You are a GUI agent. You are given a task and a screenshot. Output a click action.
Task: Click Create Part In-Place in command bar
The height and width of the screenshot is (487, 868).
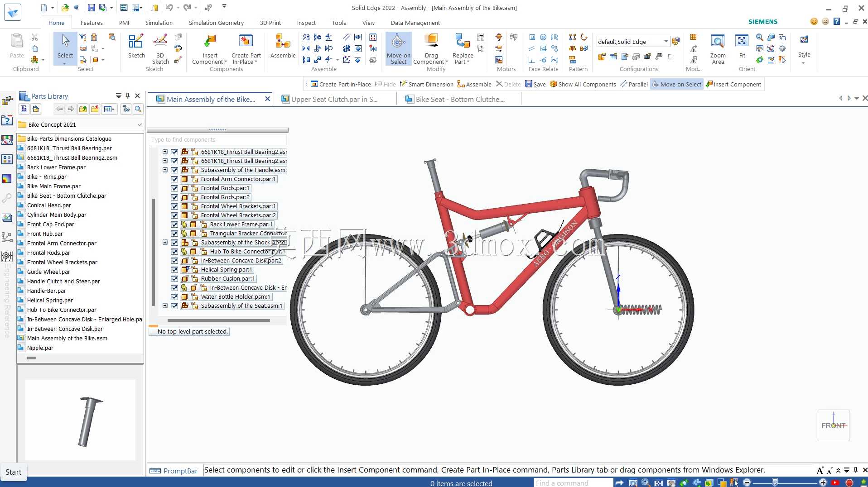[x=341, y=84]
